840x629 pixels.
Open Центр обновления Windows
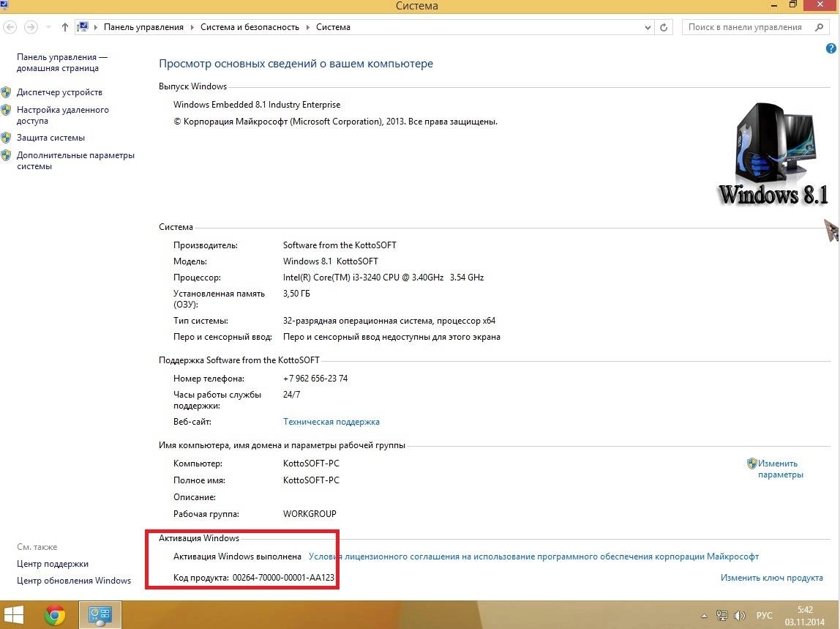pos(73,580)
